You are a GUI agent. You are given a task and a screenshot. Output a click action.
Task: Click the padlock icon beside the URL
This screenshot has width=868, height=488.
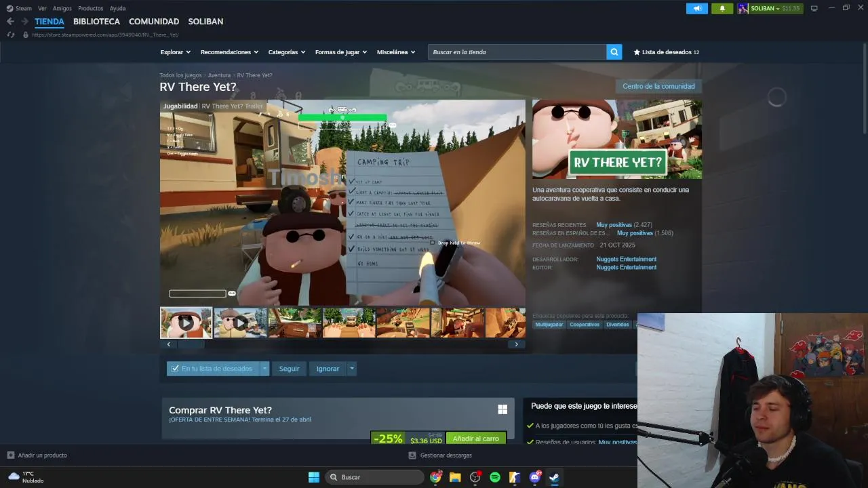tap(26, 35)
